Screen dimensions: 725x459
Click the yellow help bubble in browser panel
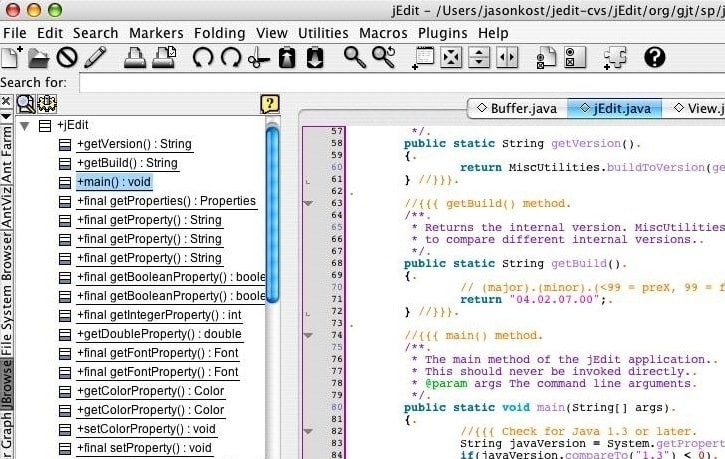point(268,103)
